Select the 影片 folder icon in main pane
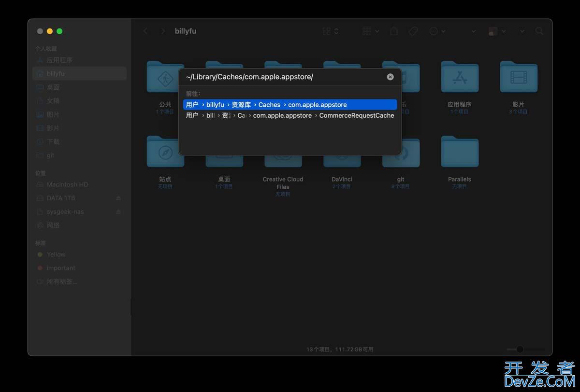580x392 pixels. 519,77
